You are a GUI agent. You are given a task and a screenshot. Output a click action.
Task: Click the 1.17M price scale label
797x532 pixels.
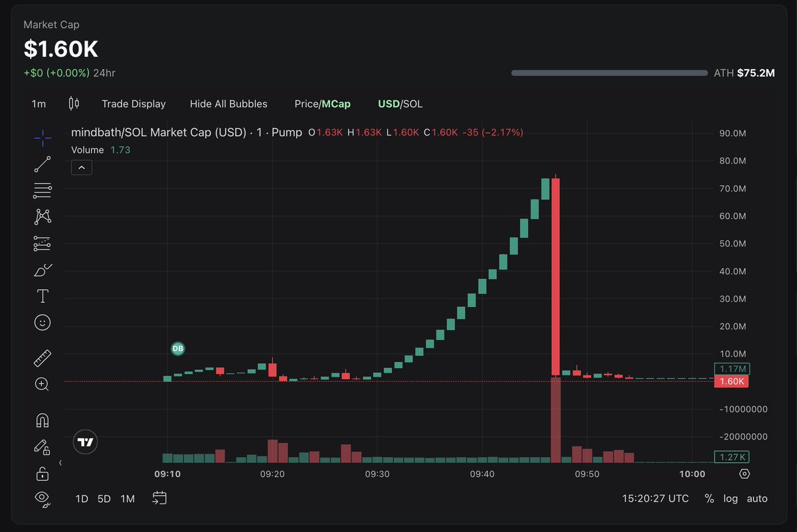click(731, 369)
